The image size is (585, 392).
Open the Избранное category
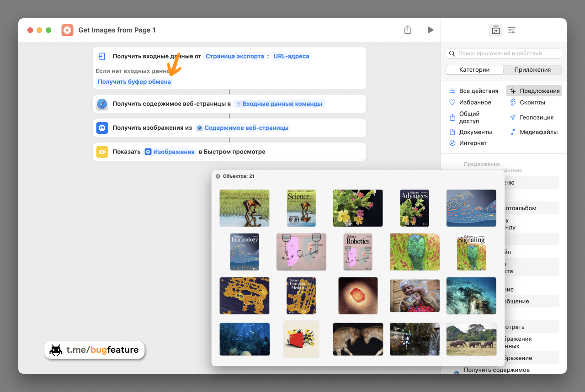point(470,102)
